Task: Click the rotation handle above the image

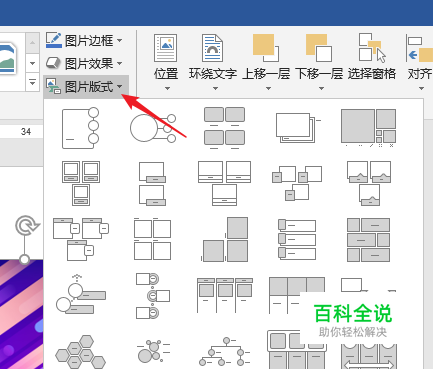Action: 27,226
